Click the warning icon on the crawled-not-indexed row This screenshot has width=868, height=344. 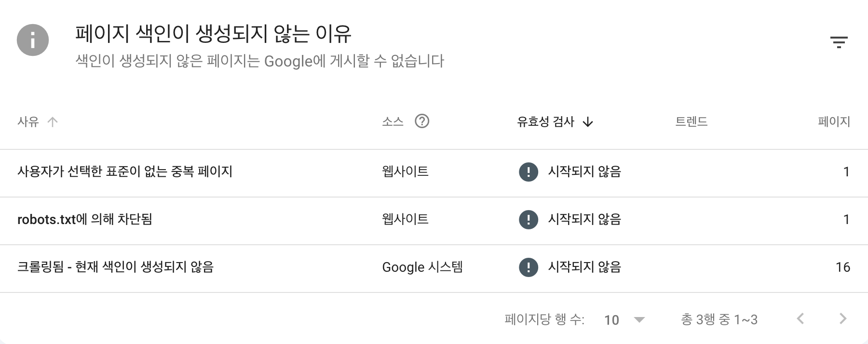point(529,267)
